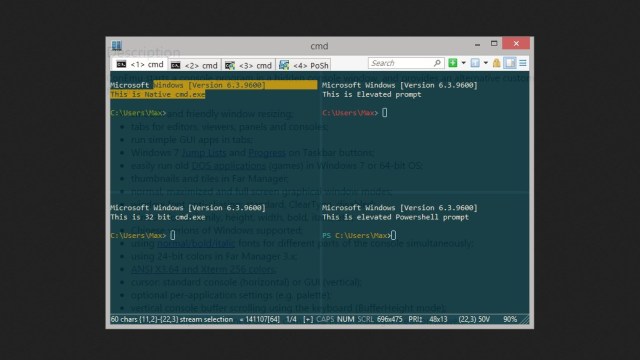Click the 90% transparency value in status bar
Image resolution: width=640 pixels, height=360 pixels.
510,319
